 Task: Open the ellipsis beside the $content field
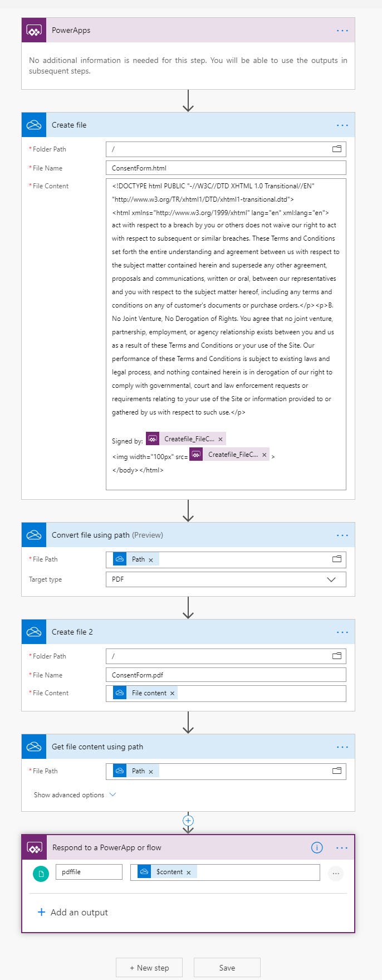pos(336,874)
